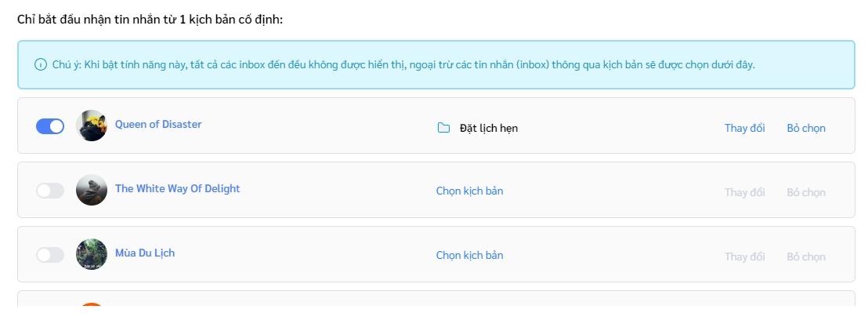Click Bỏ chọn for Queen of Disaster

pos(806,128)
